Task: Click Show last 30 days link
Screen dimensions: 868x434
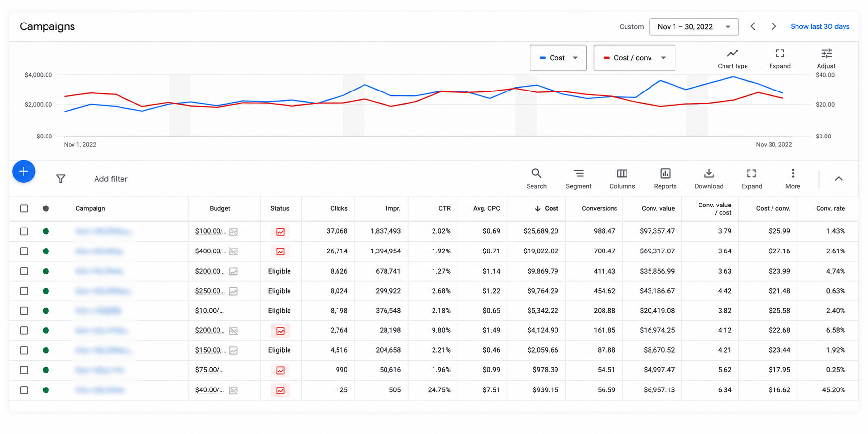Action: pyautogui.click(x=820, y=27)
